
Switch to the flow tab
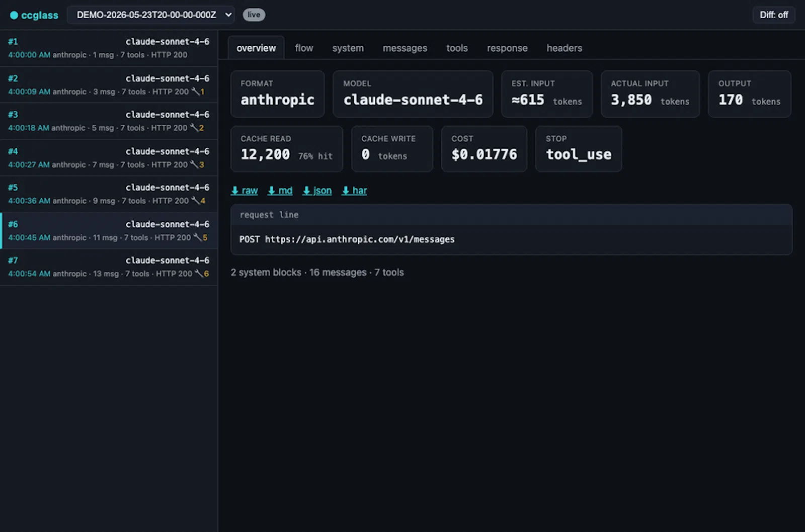[x=304, y=48]
